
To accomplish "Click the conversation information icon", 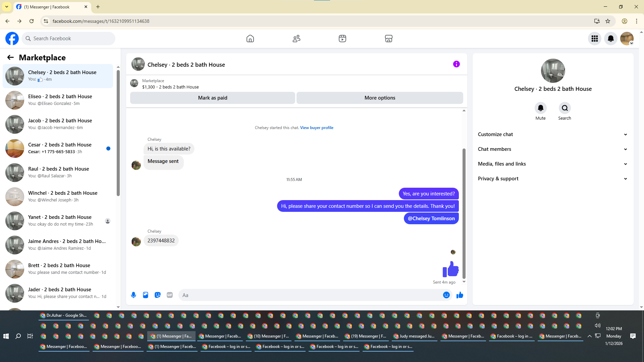I will (x=456, y=64).
